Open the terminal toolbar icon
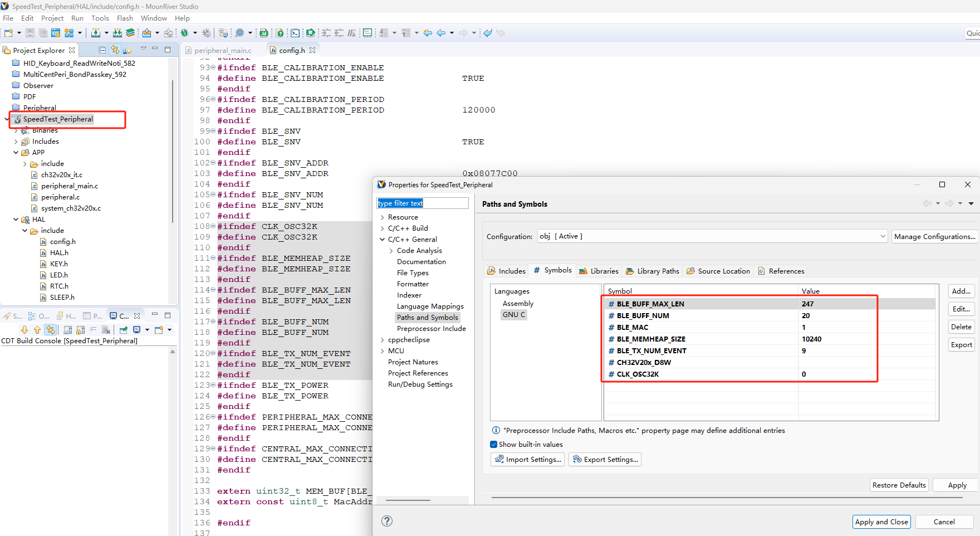Image resolution: width=980 pixels, height=536 pixels. 295,33
